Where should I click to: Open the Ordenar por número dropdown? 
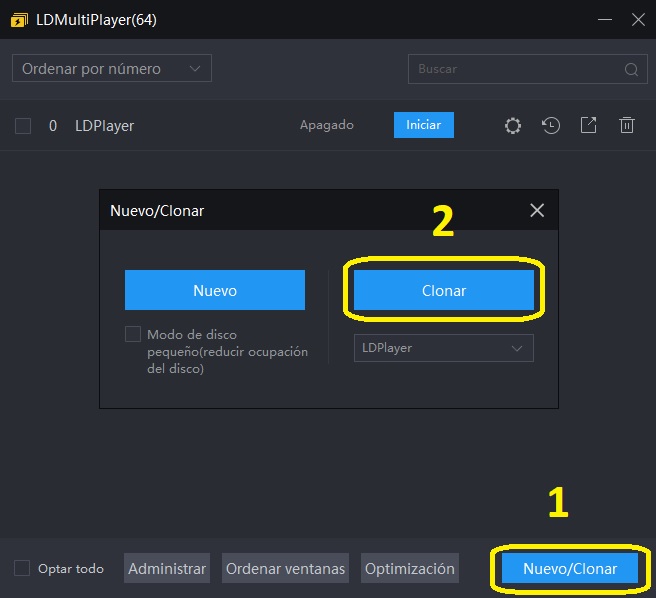[112, 68]
